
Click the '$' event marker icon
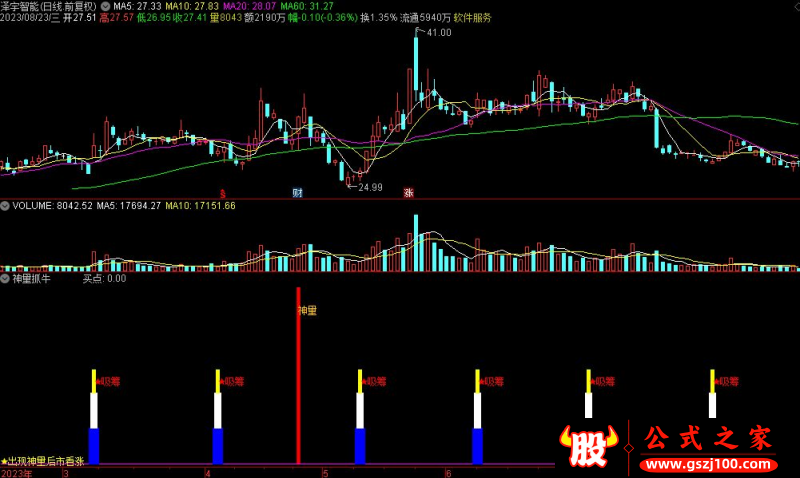coord(222,192)
